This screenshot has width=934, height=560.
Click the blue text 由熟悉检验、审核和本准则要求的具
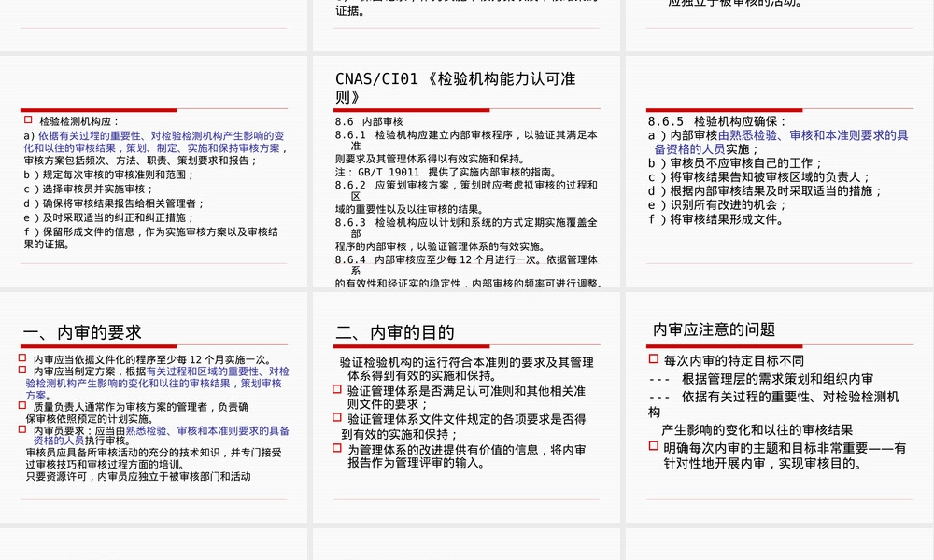pos(814,135)
